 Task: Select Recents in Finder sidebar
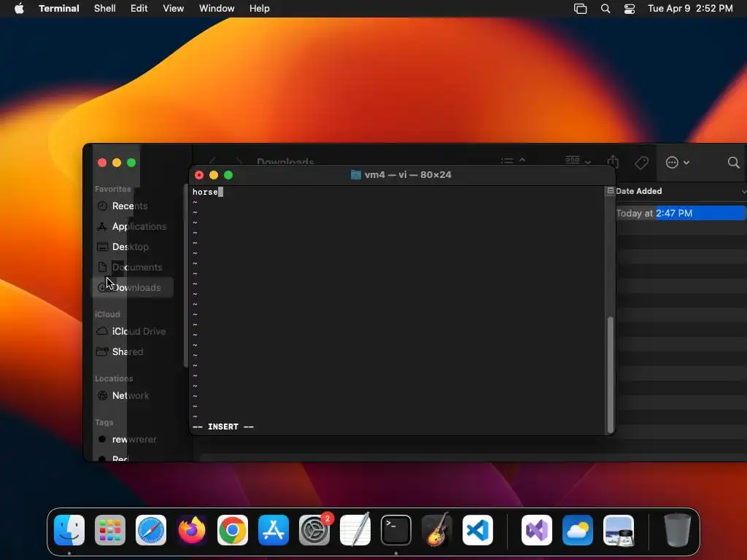click(x=133, y=206)
